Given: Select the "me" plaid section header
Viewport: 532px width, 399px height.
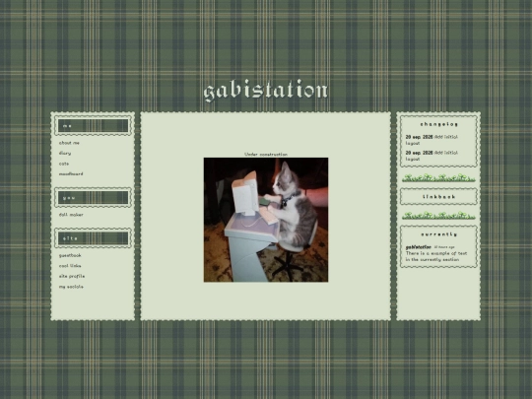Looking at the screenshot, I should (x=93, y=126).
